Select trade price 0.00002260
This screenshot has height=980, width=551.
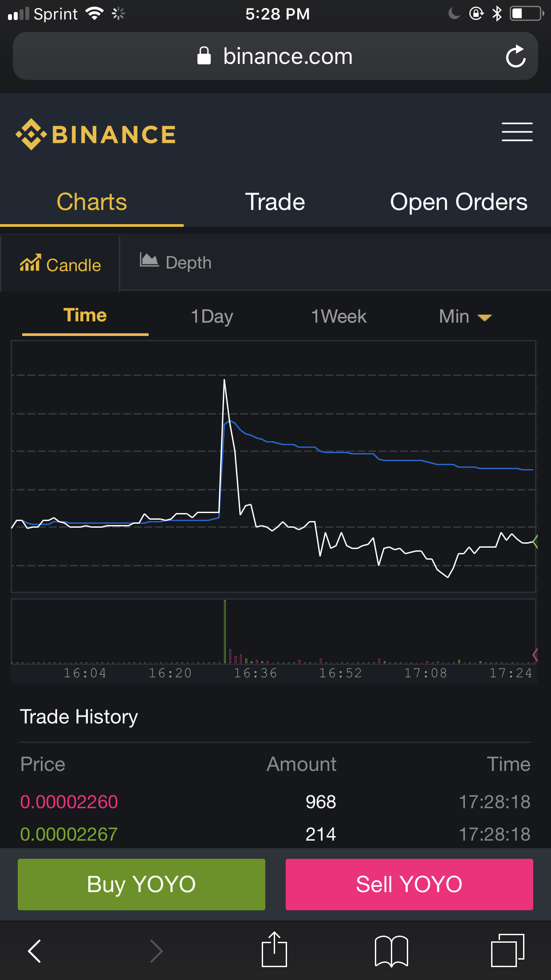[x=69, y=802]
